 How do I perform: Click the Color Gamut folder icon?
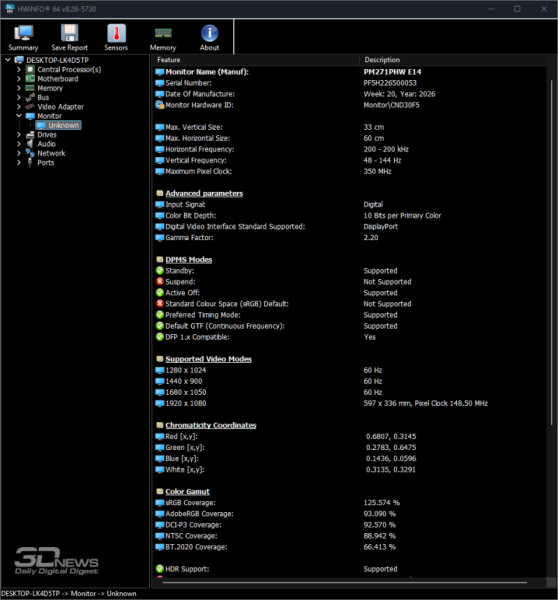[160, 491]
